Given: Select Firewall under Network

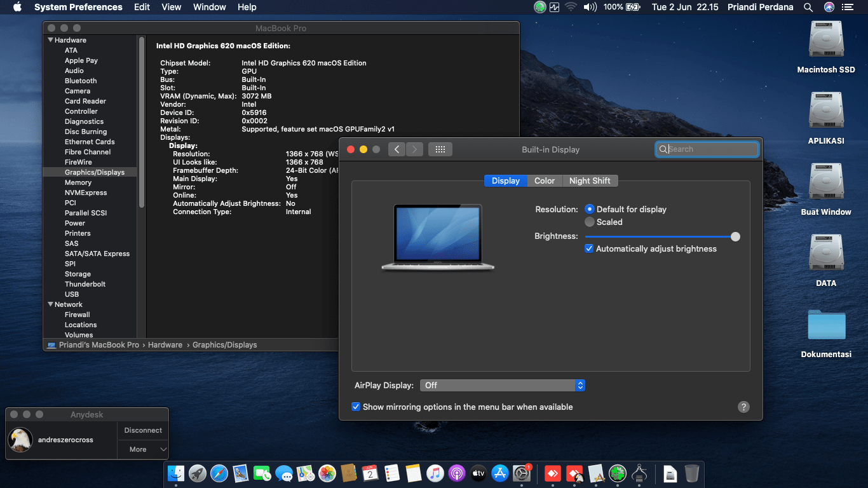Looking at the screenshot, I should click(78, 315).
